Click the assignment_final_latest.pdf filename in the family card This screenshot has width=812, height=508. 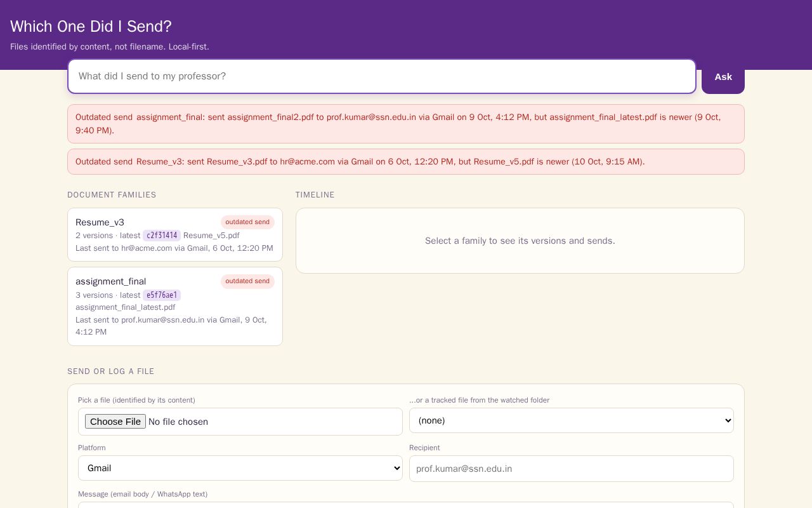click(126, 307)
